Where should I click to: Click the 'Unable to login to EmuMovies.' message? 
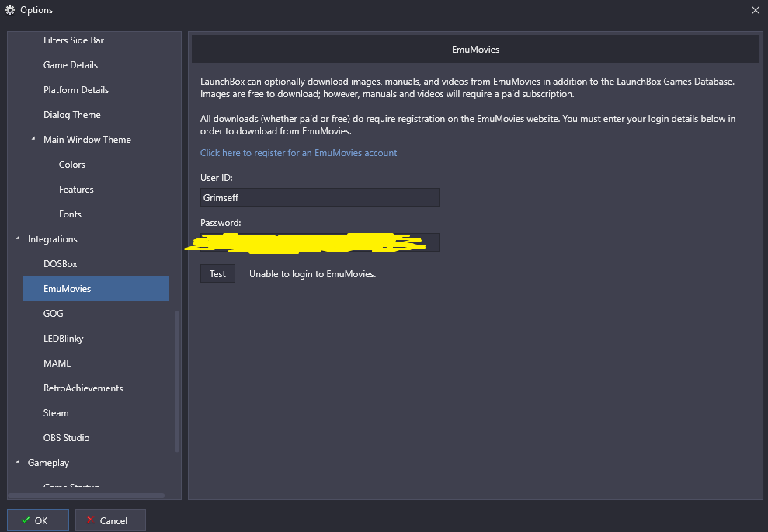point(312,274)
